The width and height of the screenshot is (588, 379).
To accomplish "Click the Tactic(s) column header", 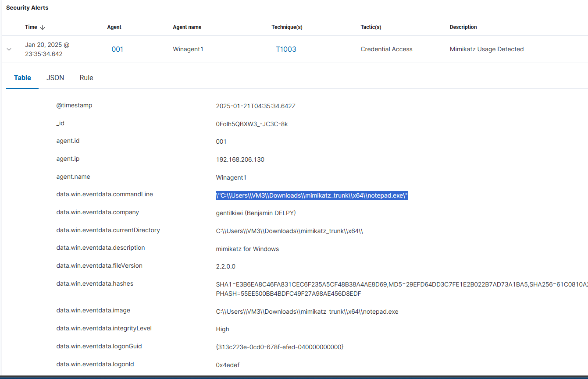I will click(371, 27).
